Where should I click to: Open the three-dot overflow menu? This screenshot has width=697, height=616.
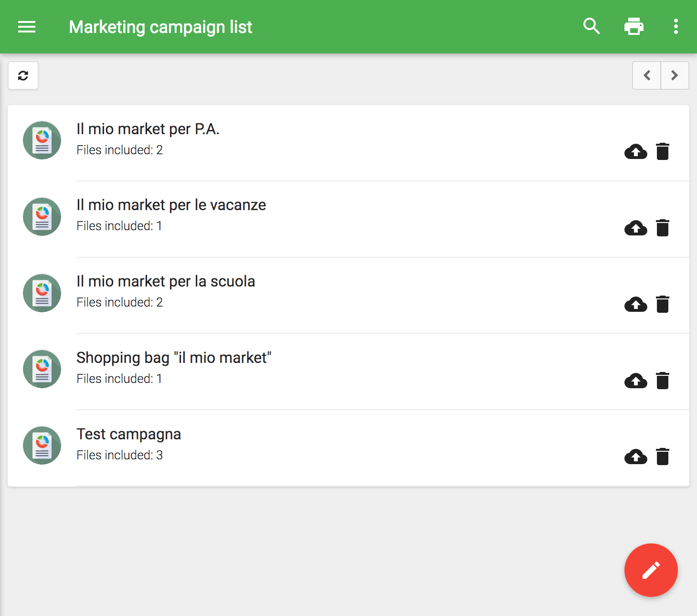(676, 26)
